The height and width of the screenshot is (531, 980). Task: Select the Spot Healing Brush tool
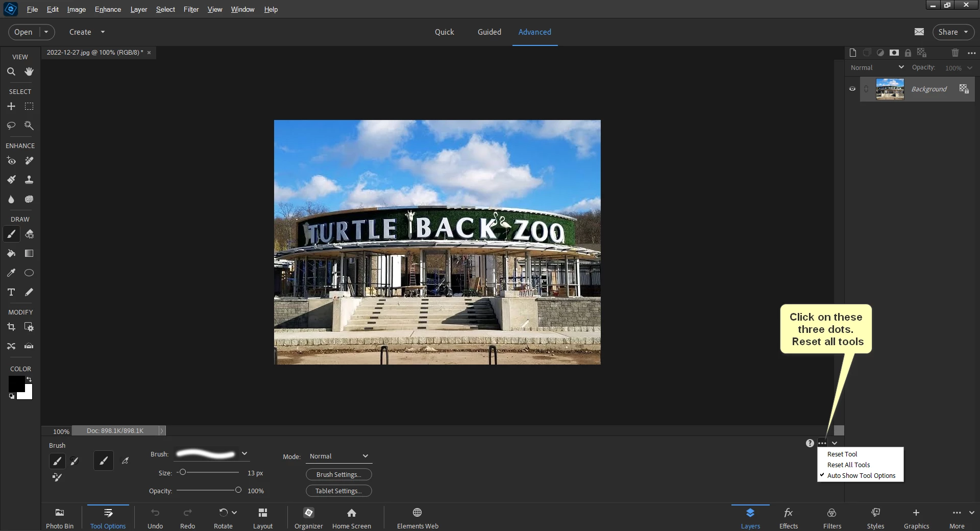[x=29, y=161]
